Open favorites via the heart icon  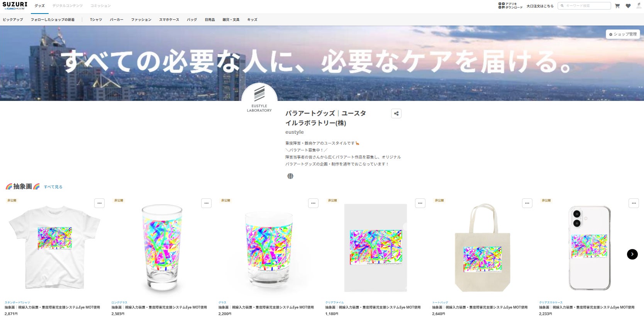click(x=628, y=6)
